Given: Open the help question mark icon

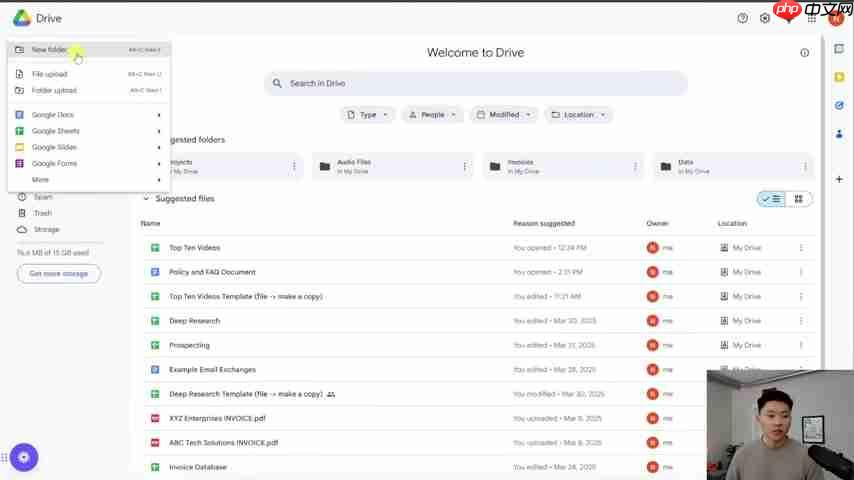Looking at the screenshot, I should point(742,18).
